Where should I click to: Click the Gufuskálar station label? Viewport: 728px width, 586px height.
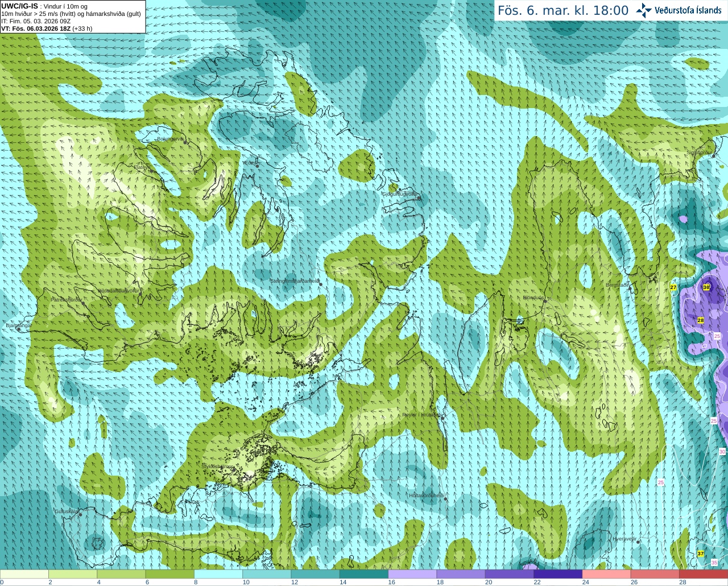(x=66, y=511)
